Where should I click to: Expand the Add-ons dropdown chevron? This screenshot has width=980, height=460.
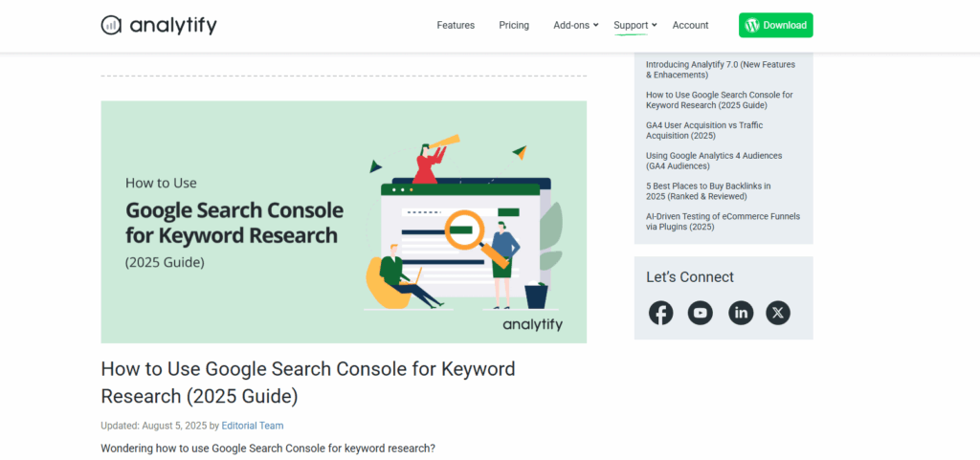(x=595, y=25)
